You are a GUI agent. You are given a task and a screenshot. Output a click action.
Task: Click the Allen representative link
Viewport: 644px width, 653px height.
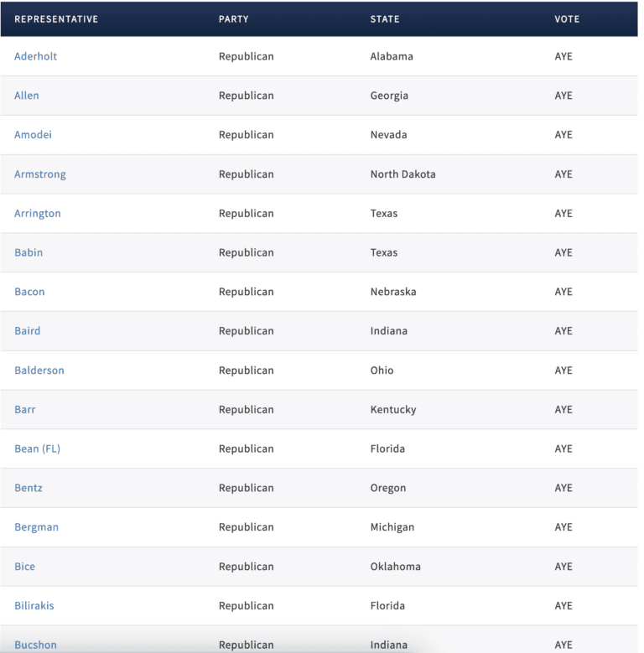point(27,96)
